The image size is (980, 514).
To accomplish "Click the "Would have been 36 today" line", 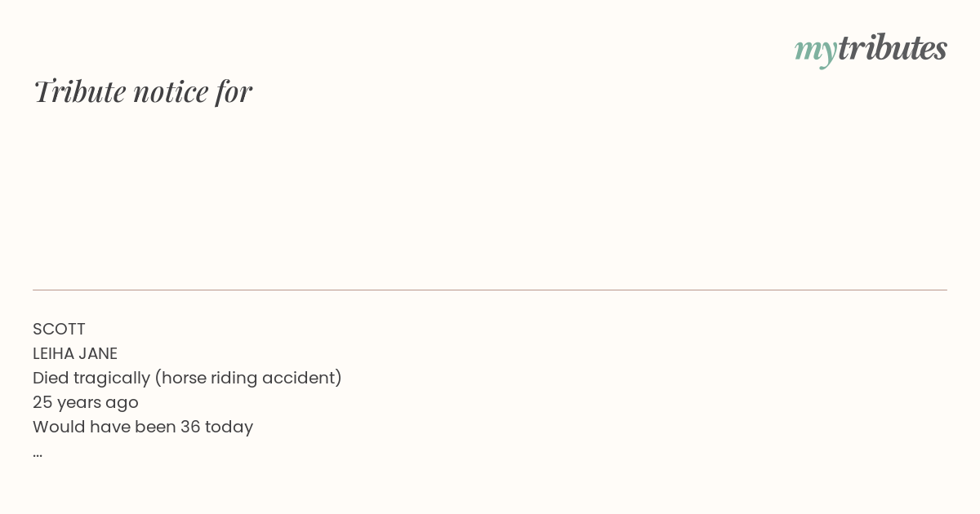I will click(x=143, y=427).
